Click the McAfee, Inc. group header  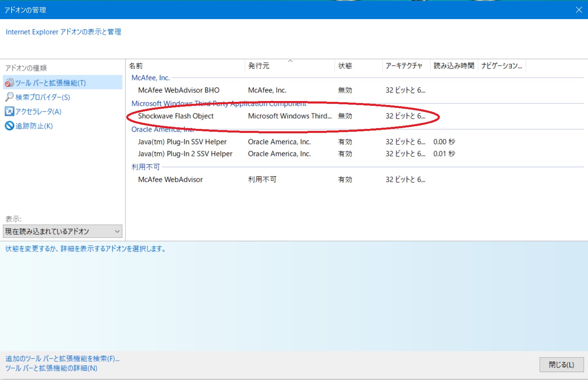click(151, 78)
